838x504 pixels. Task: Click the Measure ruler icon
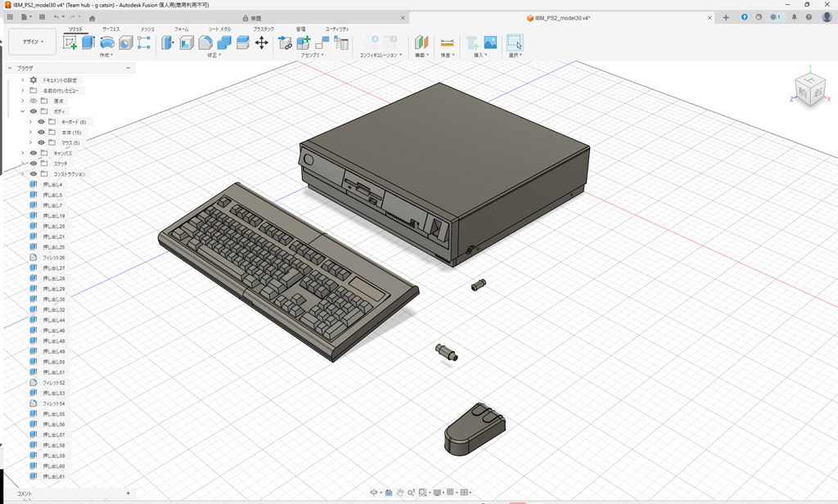(447, 43)
